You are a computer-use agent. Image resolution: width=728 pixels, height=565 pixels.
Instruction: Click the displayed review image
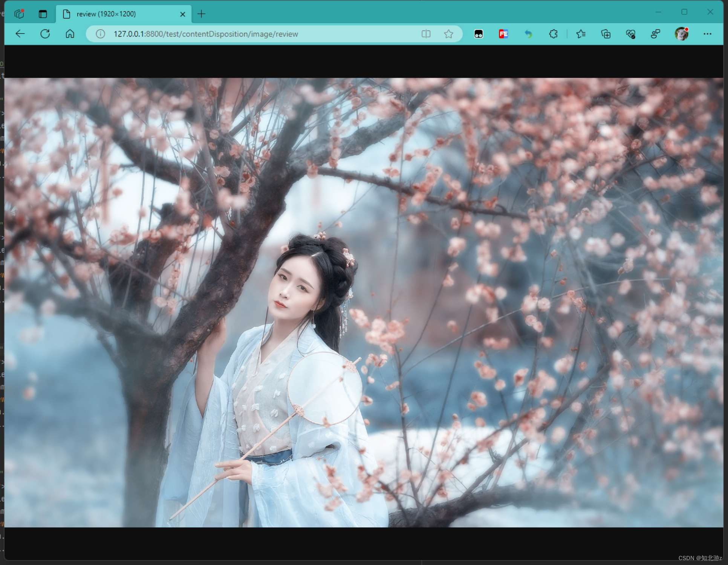[x=364, y=302]
